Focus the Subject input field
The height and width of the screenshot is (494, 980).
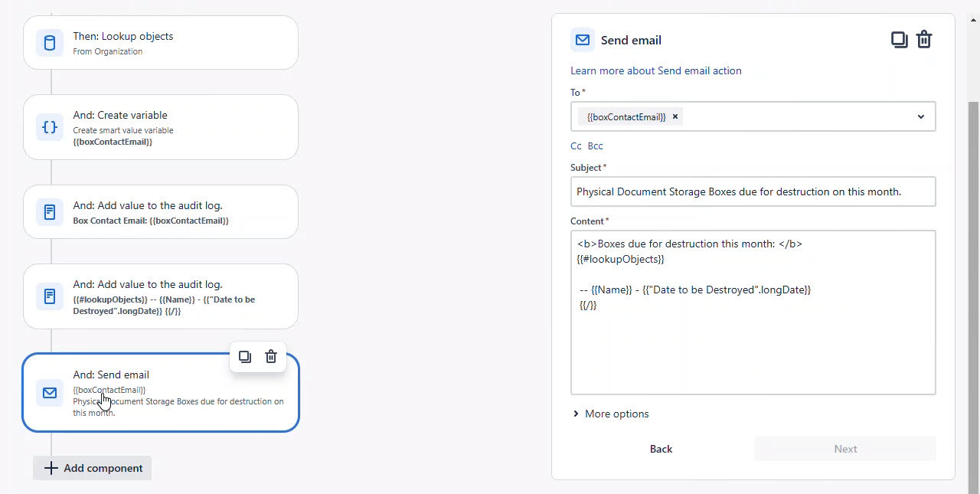pos(753,191)
